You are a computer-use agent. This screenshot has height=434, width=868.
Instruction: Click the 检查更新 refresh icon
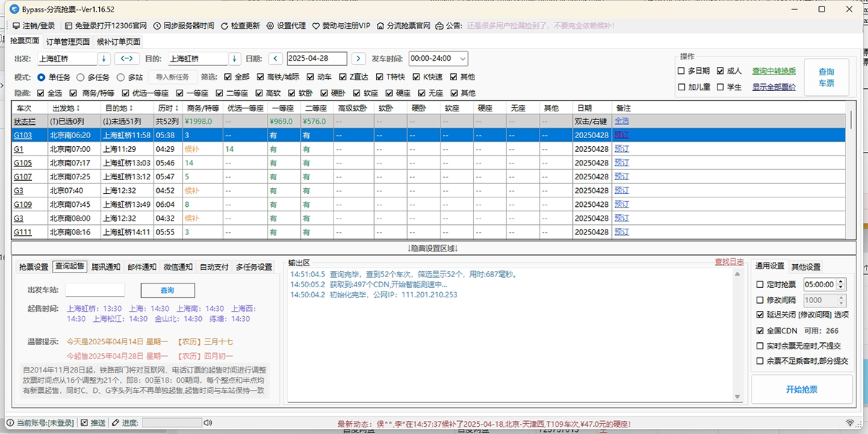click(224, 25)
